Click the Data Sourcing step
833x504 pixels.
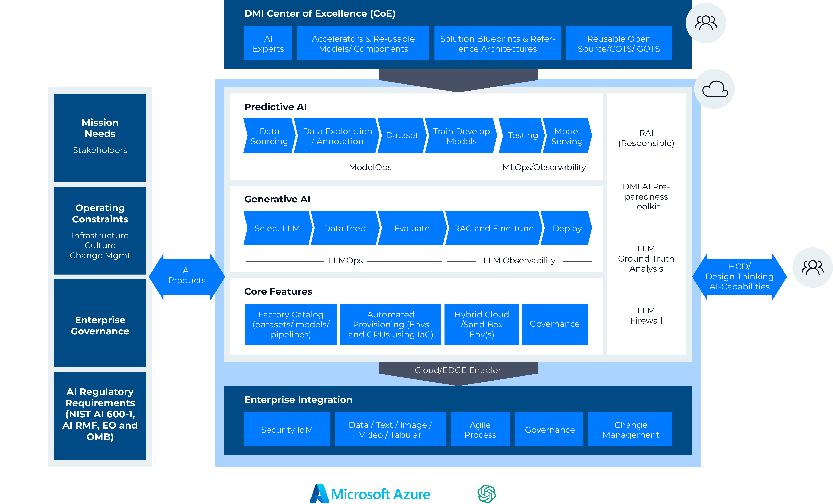(x=269, y=136)
